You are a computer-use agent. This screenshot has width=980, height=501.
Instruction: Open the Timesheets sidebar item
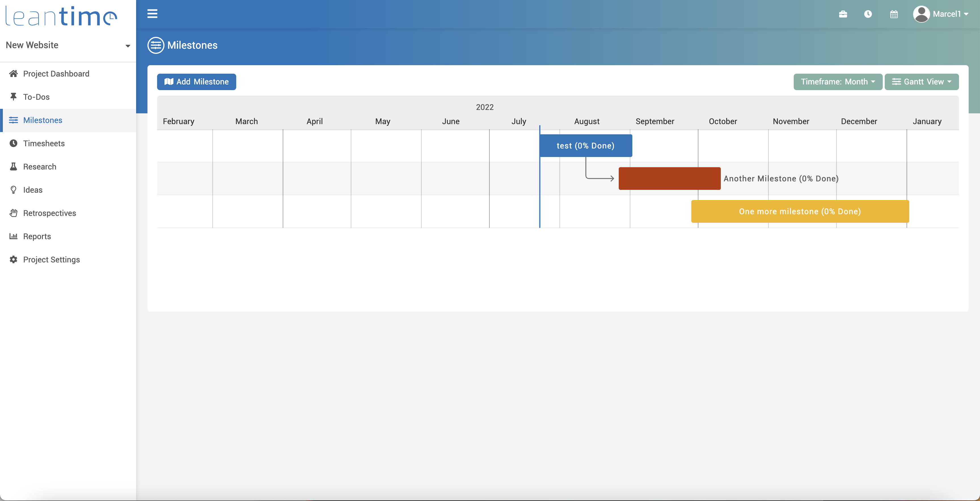(44, 143)
